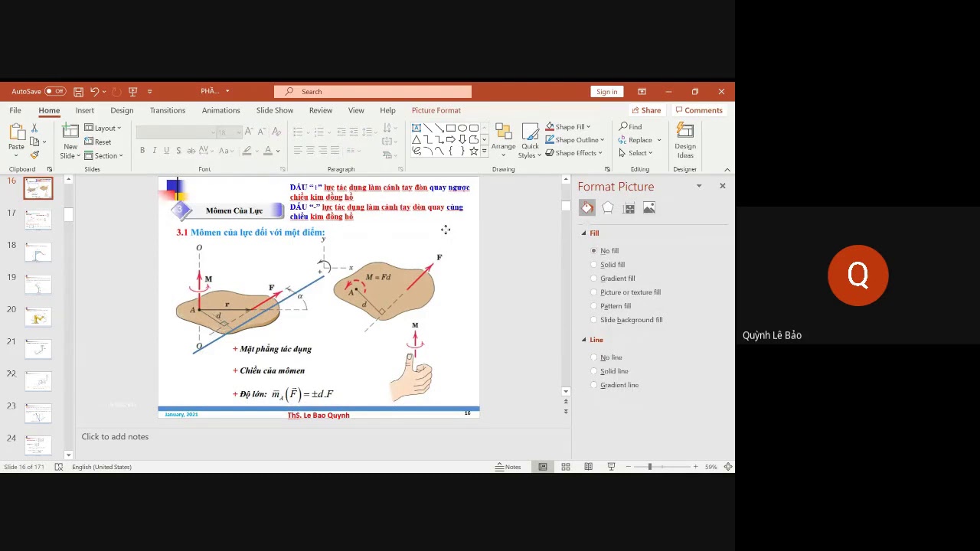The width and height of the screenshot is (980, 551).
Task: Switch to the Animations tab
Action: (220, 110)
